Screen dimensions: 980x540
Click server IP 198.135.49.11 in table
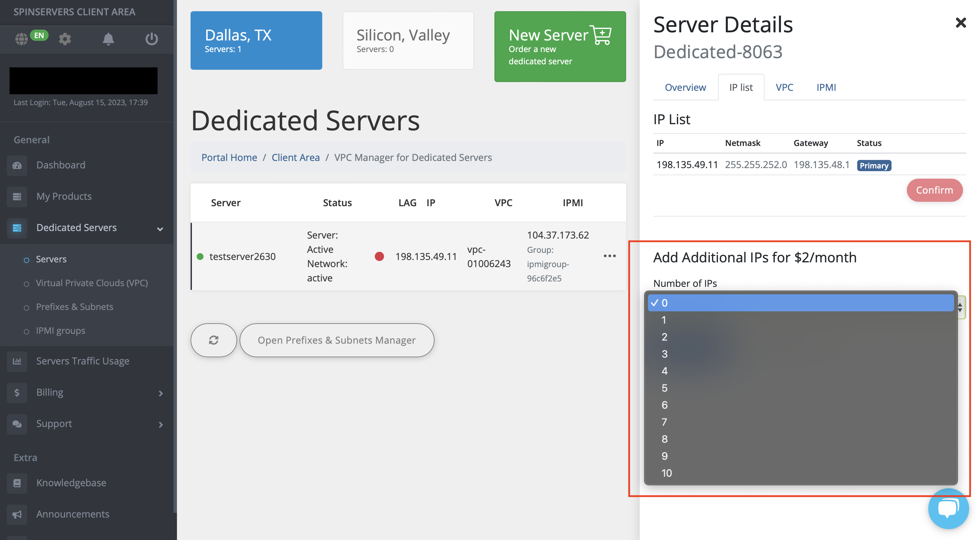coord(426,257)
